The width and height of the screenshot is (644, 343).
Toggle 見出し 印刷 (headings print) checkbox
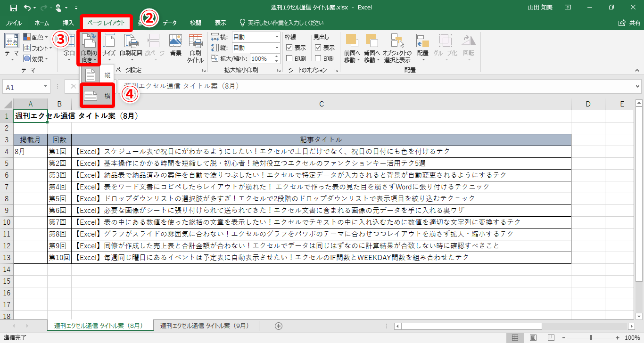(x=318, y=58)
